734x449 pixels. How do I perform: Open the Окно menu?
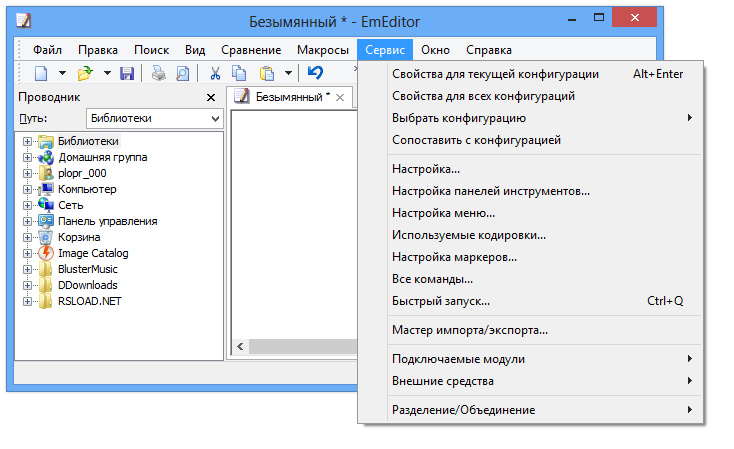[435, 50]
